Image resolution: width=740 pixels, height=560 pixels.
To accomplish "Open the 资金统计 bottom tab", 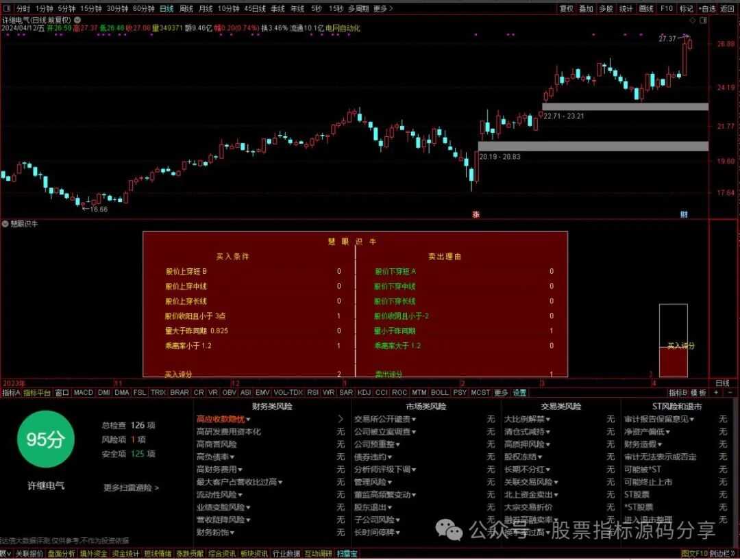I will [x=125, y=553].
